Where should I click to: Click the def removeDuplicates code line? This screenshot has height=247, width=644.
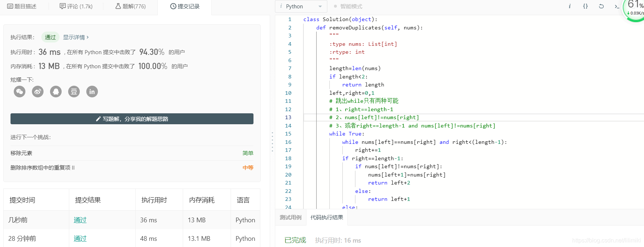pyautogui.click(x=369, y=28)
